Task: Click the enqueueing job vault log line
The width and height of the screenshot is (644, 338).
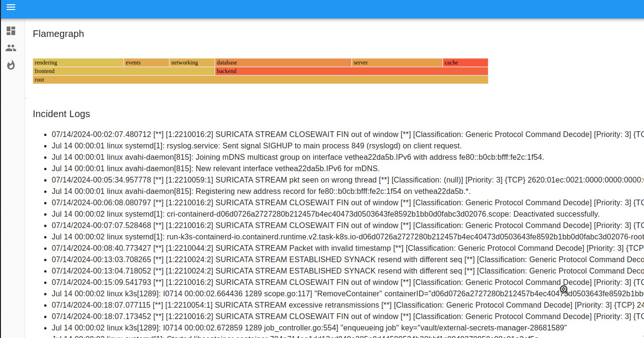Action: point(308,328)
